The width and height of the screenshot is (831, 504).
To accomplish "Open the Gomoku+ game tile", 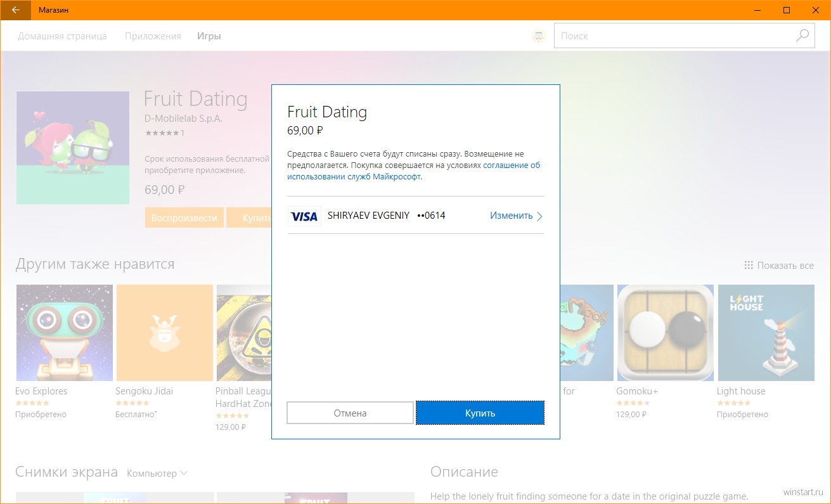I will tap(665, 333).
